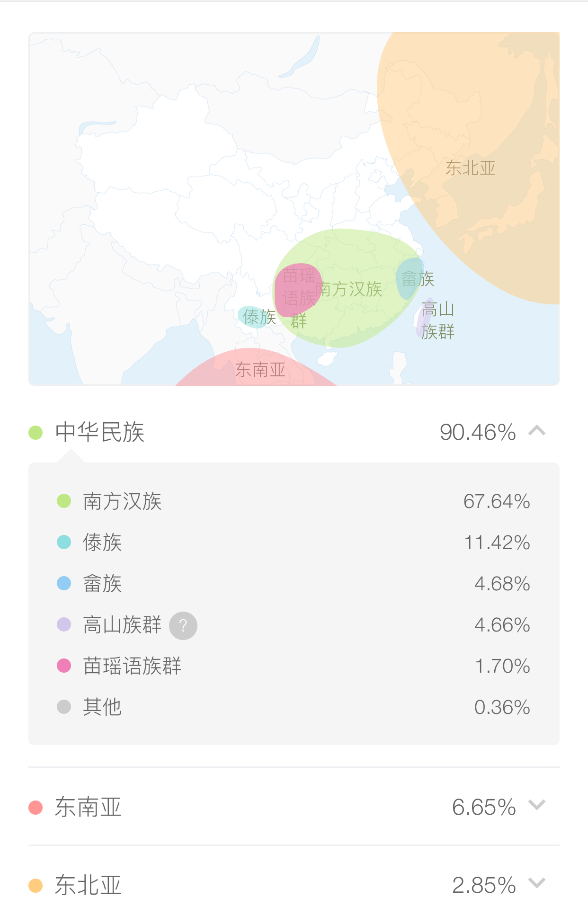This screenshot has height=916, width=588.
Task: Click the 东南亚 heading label
Action: click(89, 807)
